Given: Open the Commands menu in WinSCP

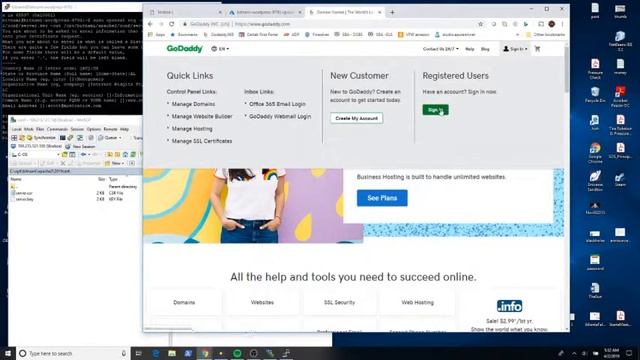Looking at the screenshot, I should [57, 129].
